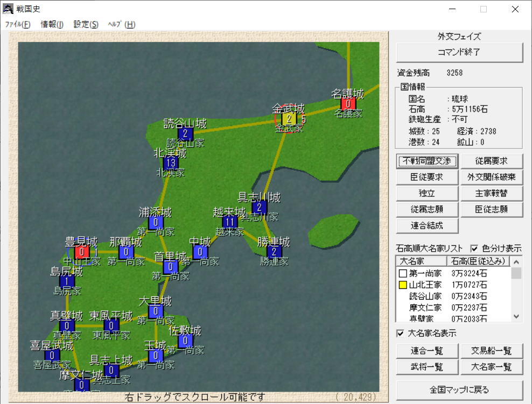Select the red Nago castle (名護城) marker
Image resolution: width=532 pixels, height=404 pixels.
click(348, 103)
